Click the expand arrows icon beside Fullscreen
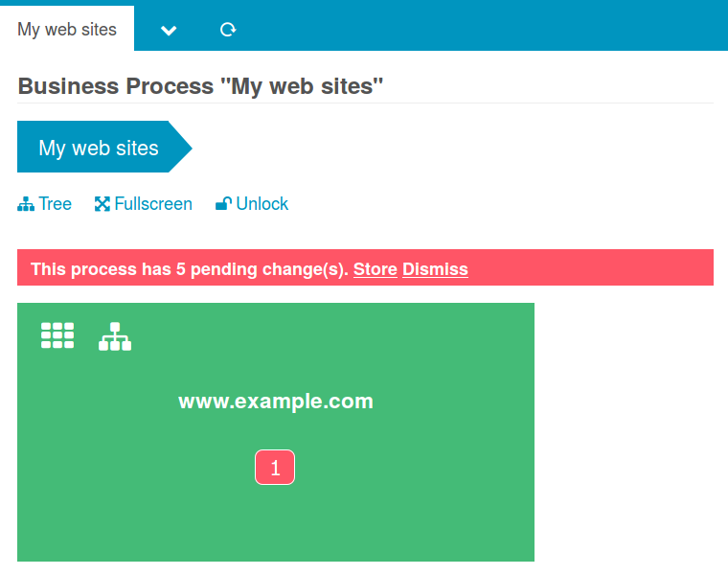This screenshot has width=728, height=575. pos(102,204)
